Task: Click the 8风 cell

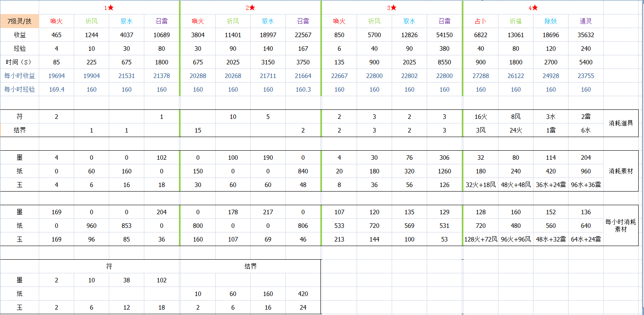Action: coord(516,116)
